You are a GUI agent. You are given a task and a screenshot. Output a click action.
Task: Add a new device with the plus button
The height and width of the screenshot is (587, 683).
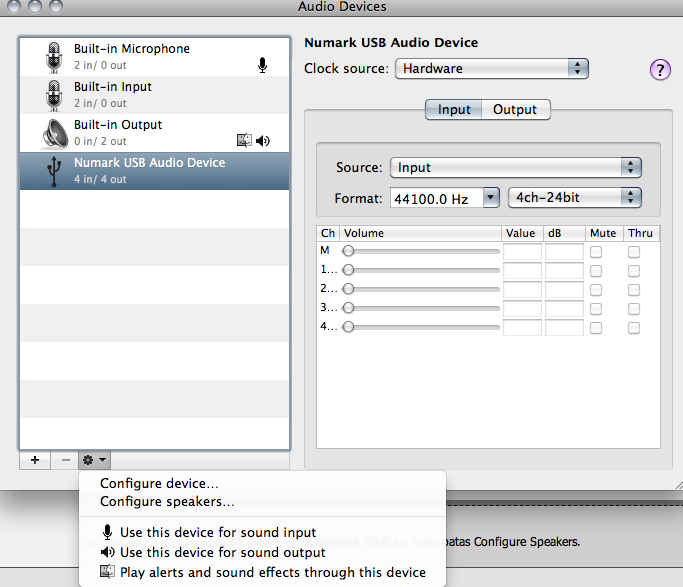pos(35,460)
